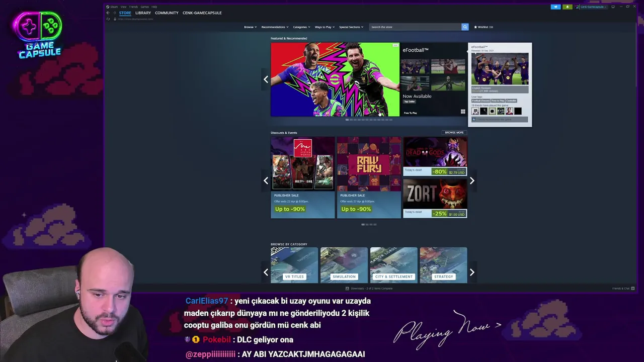Open the Ways to Play dropdown
This screenshot has height=362, width=644.
tap(325, 27)
